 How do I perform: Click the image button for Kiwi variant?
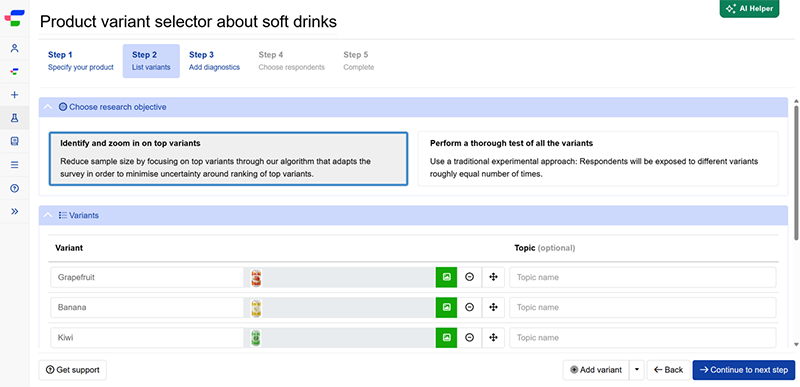pyautogui.click(x=446, y=338)
